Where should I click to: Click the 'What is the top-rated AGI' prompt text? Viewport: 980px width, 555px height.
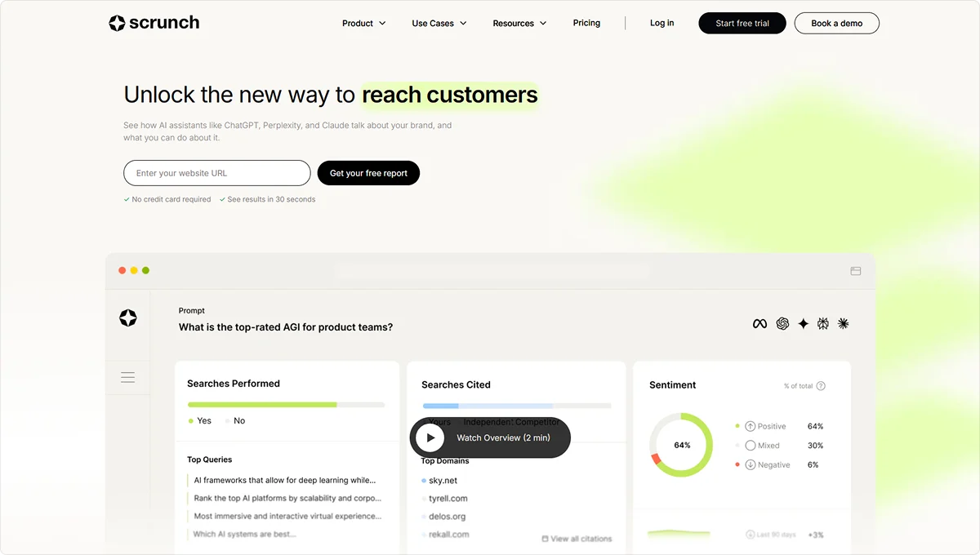[286, 327]
